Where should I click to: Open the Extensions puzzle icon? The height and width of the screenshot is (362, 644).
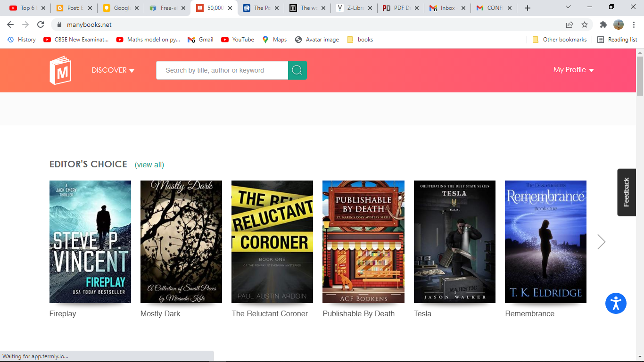click(603, 25)
